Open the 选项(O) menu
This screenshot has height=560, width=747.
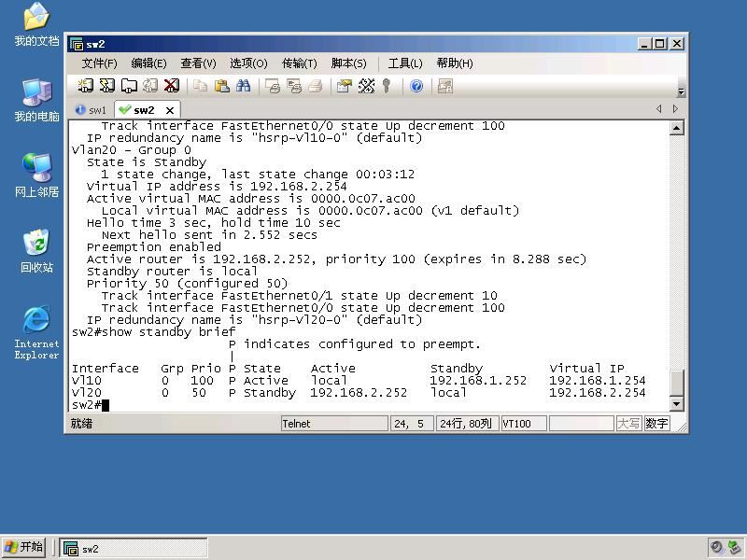pos(248,63)
